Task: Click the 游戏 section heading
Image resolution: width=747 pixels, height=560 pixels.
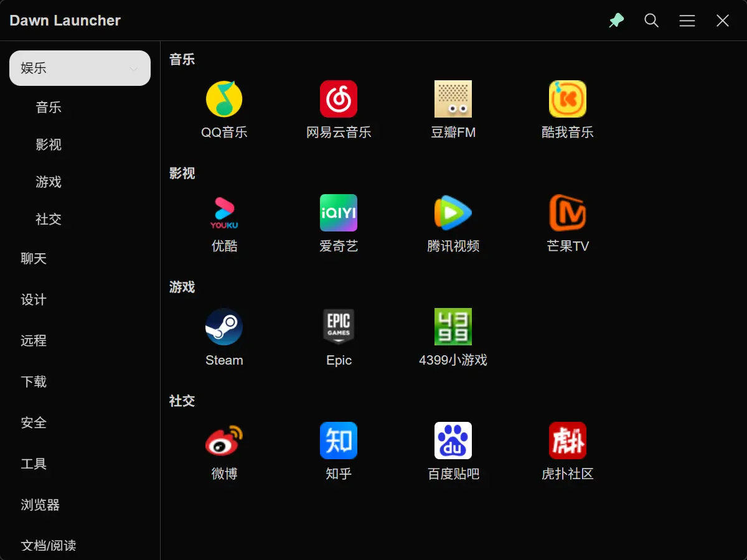Action: coord(182,287)
